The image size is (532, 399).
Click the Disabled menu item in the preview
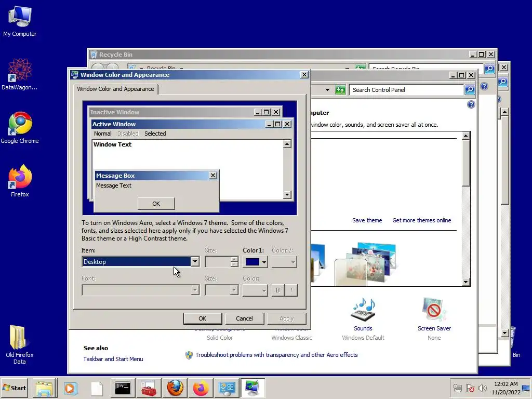point(128,134)
